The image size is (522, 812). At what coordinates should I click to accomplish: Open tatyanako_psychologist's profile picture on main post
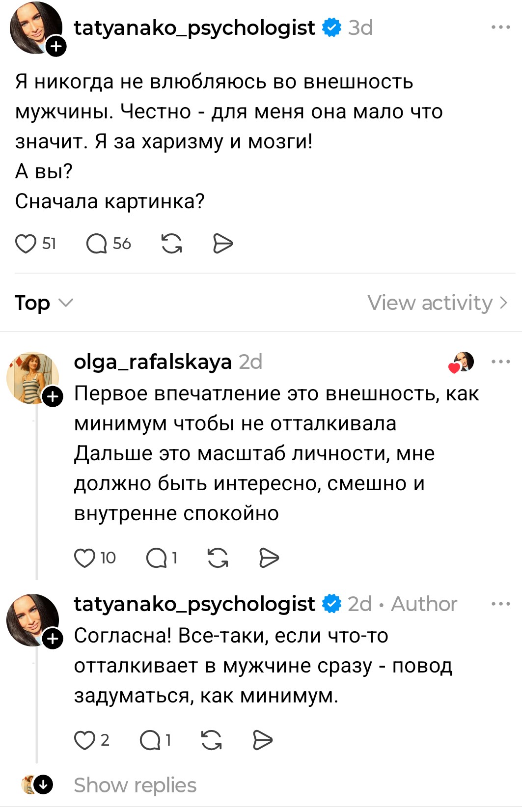click(34, 27)
